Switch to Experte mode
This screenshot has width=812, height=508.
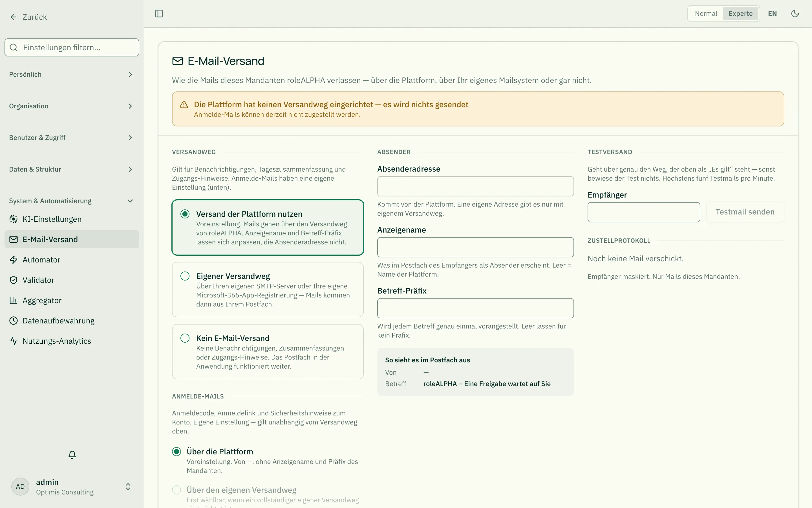tap(741, 14)
